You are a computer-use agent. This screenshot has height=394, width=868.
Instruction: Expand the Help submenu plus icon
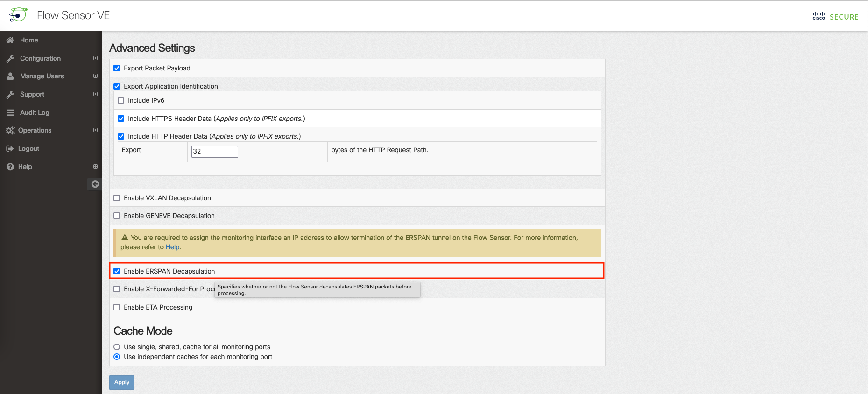point(95,167)
